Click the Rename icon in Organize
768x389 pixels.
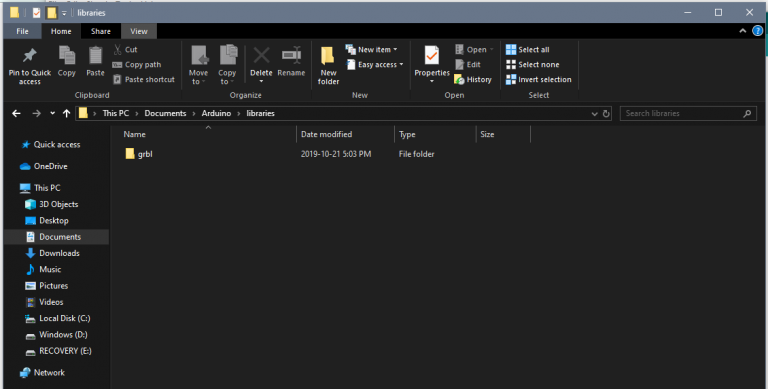291,55
